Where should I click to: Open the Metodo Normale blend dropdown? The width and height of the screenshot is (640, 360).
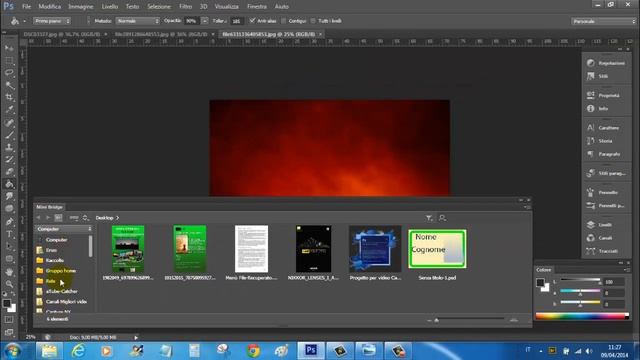coord(138,21)
